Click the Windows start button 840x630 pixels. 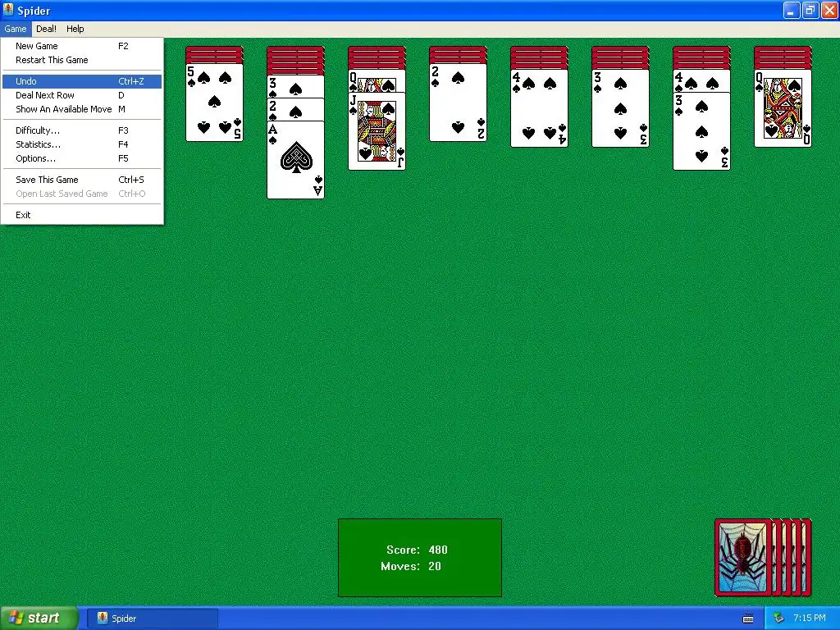coord(39,619)
